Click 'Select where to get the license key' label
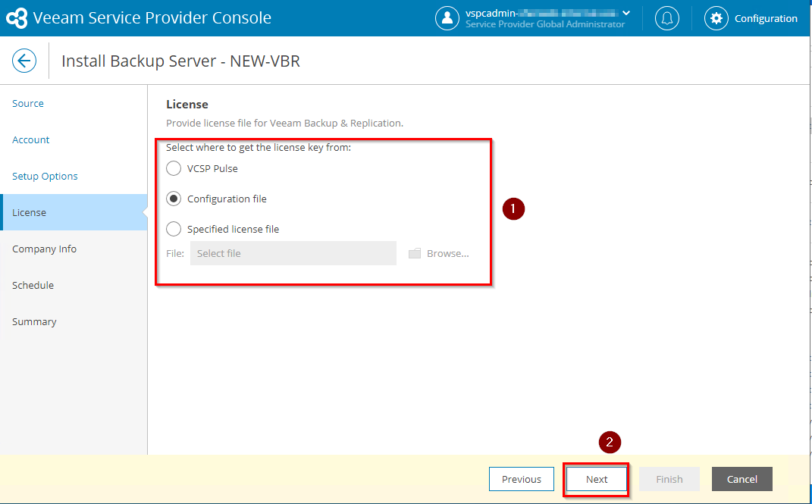The height and width of the screenshot is (504, 812). point(259,148)
